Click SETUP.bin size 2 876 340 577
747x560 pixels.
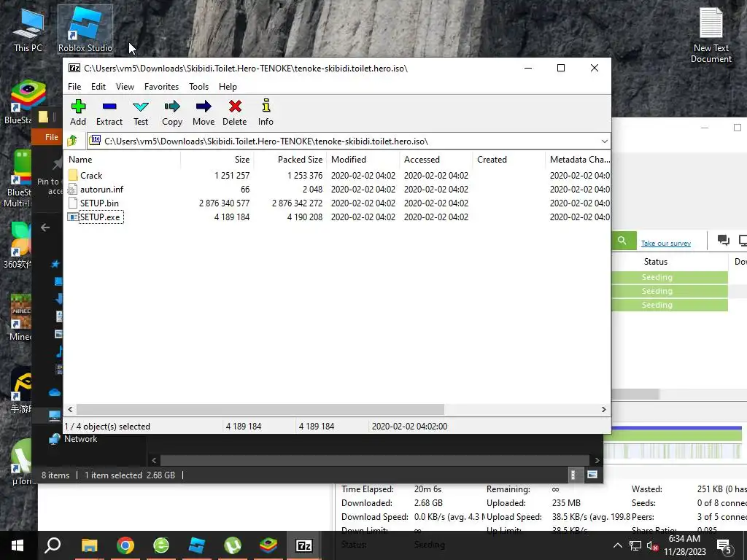224,203
